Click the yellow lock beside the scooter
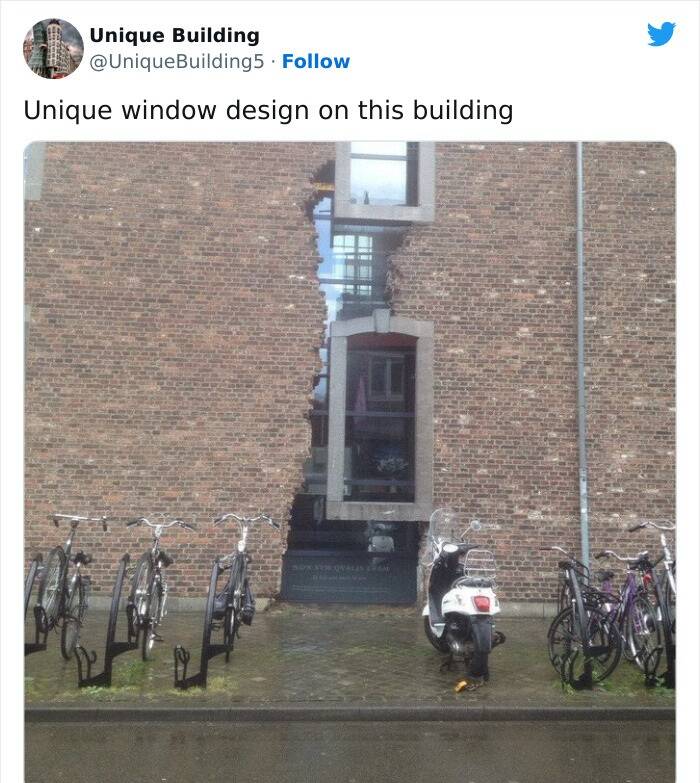The image size is (700, 783). tap(461, 685)
